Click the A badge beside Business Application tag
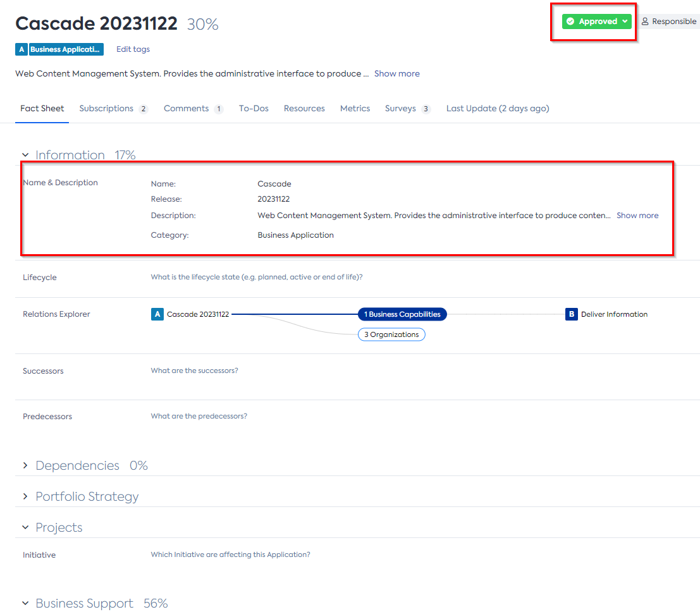This screenshot has width=700, height=612. (x=21, y=49)
